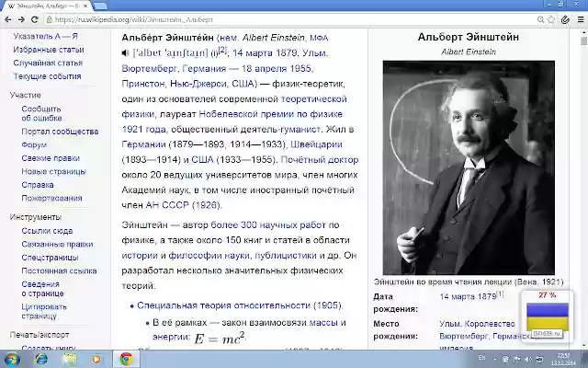Open Новые страницы link

point(53,171)
